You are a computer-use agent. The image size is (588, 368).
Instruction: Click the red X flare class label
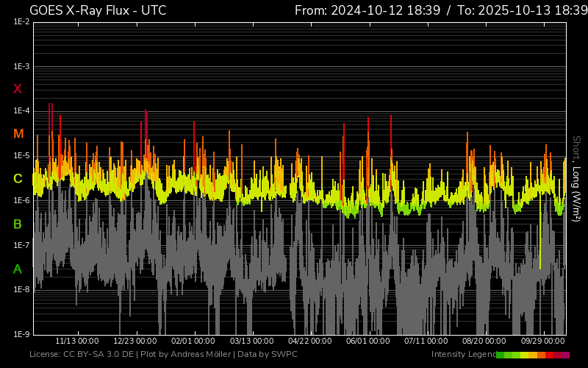(18, 89)
